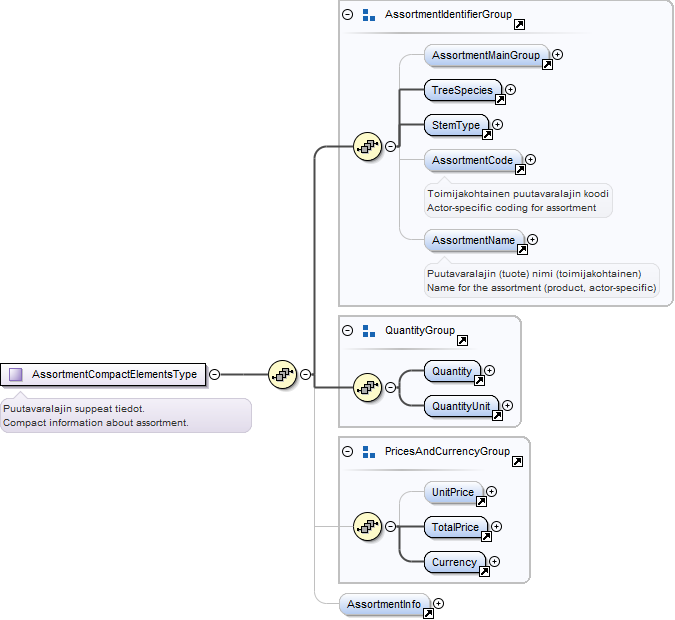Click the QuantityGroup sequence compositor
This screenshot has width=675, height=620.
pyautogui.click(x=367, y=388)
